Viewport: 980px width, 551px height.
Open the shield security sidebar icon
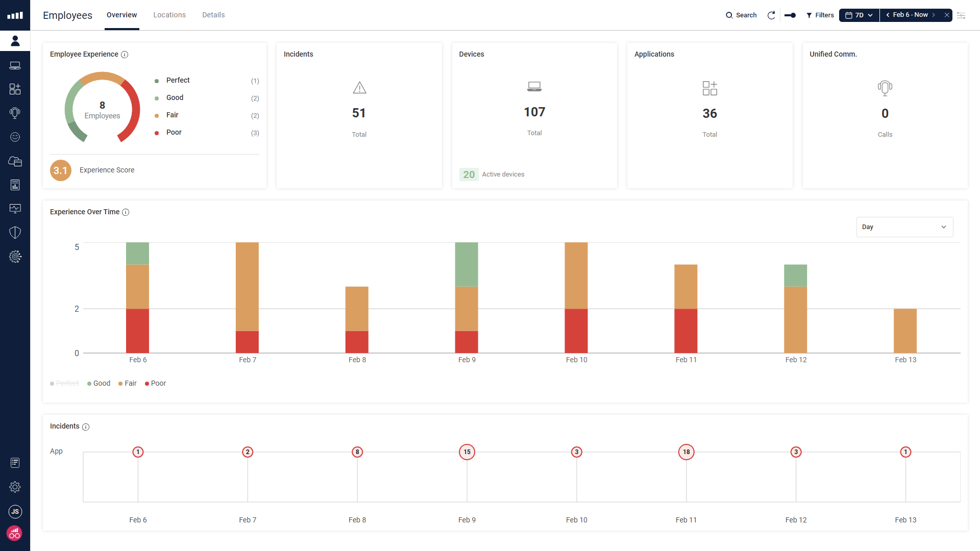pos(15,233)
